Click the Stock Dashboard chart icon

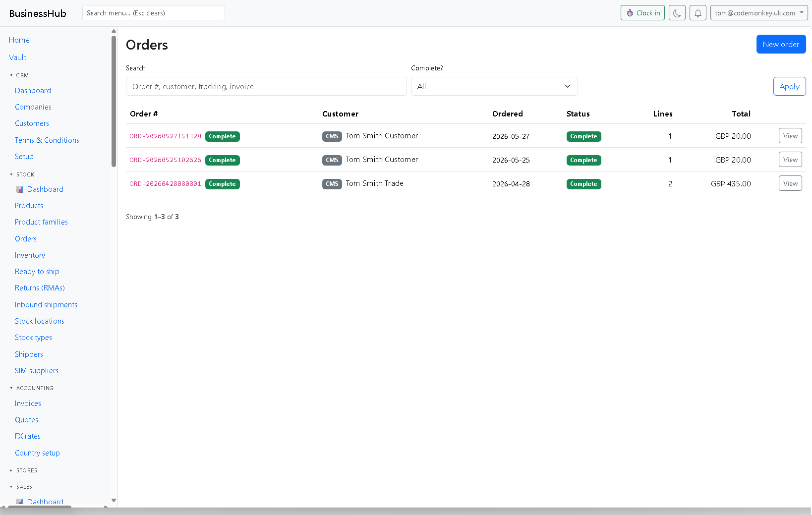[x=20, y=189]
